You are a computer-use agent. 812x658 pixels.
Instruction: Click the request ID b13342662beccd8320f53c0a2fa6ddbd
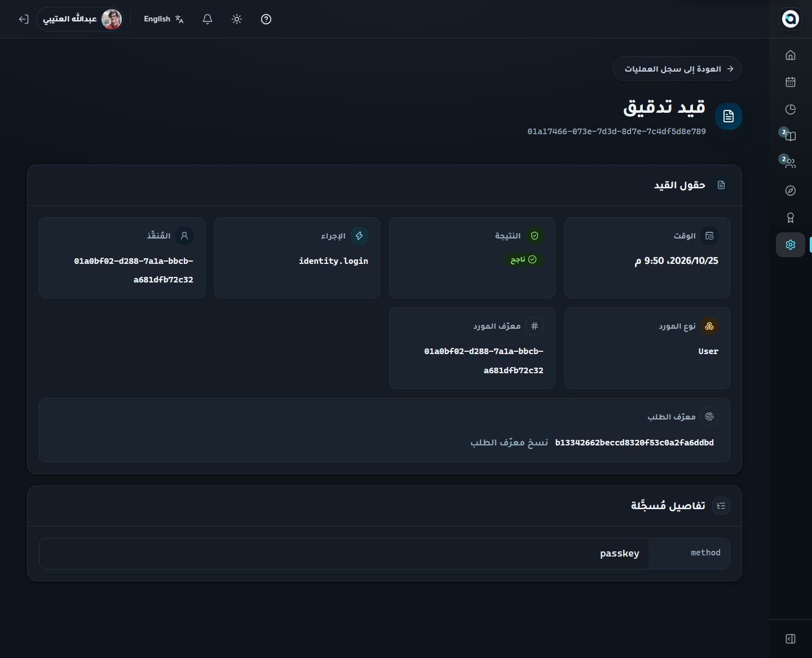tap(634, 443)
